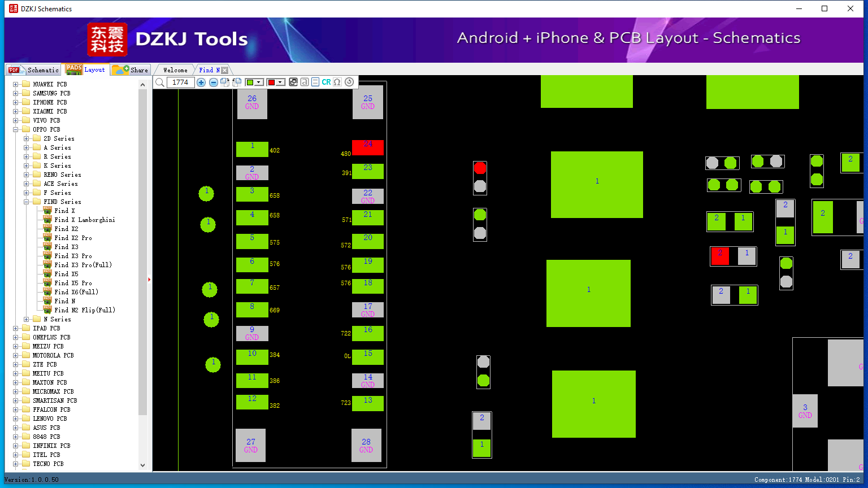868x488 pixels.
Task: Click the circular reset rotation icon
Action: 349,82
